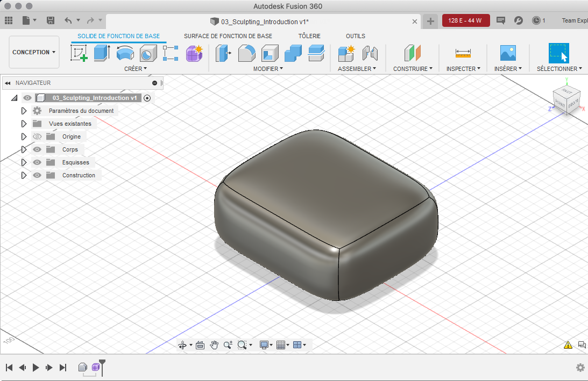This screenshot has width=588, height=381.
Task: Open the MODIFIER dropdown menu
Action: (x=268, y=69)
